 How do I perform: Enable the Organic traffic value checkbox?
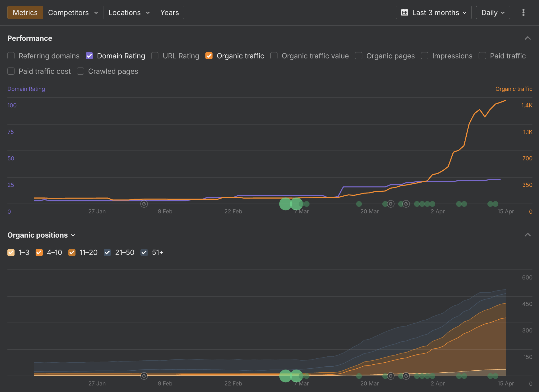coord(274,56)
